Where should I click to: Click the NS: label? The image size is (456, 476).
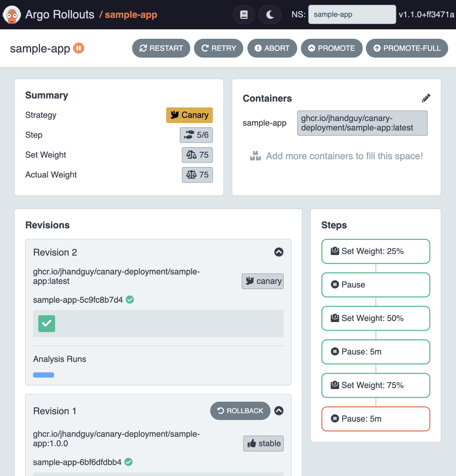point(298,14)
